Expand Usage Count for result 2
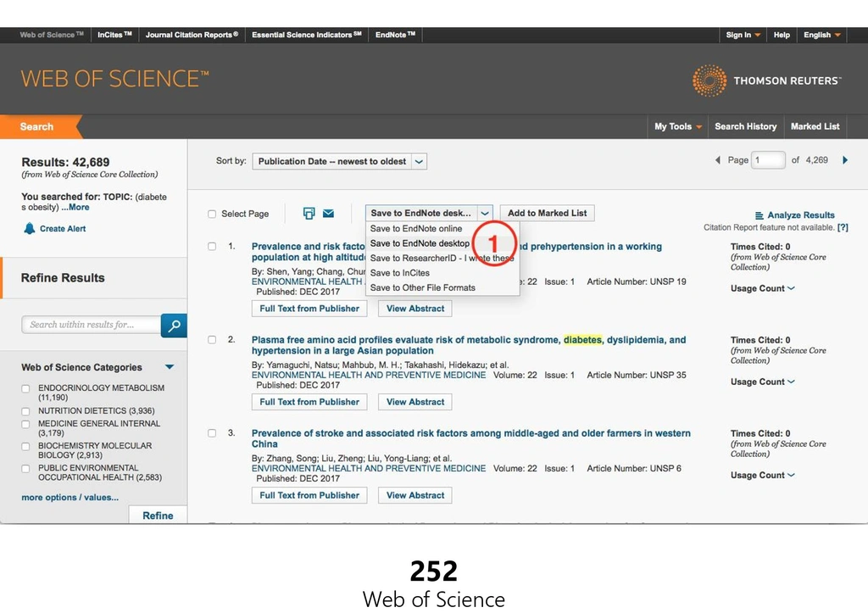Screen dimensions: 868x613 762,382
